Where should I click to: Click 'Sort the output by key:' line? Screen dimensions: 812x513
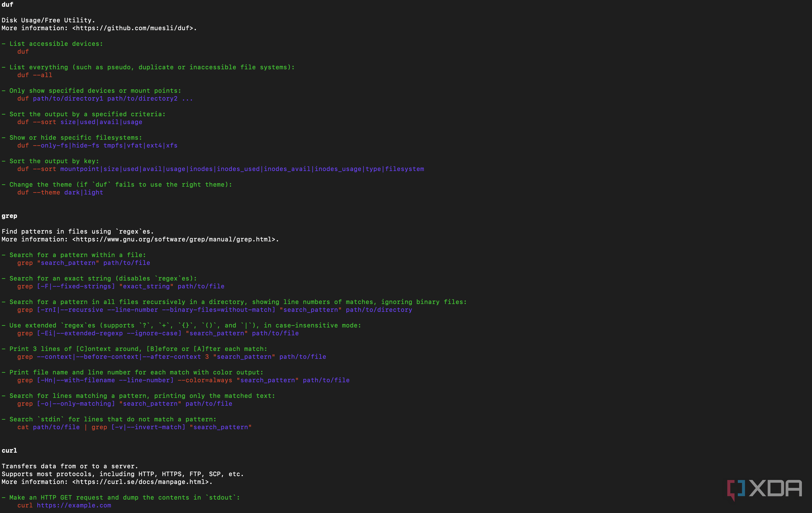point(50,161)
